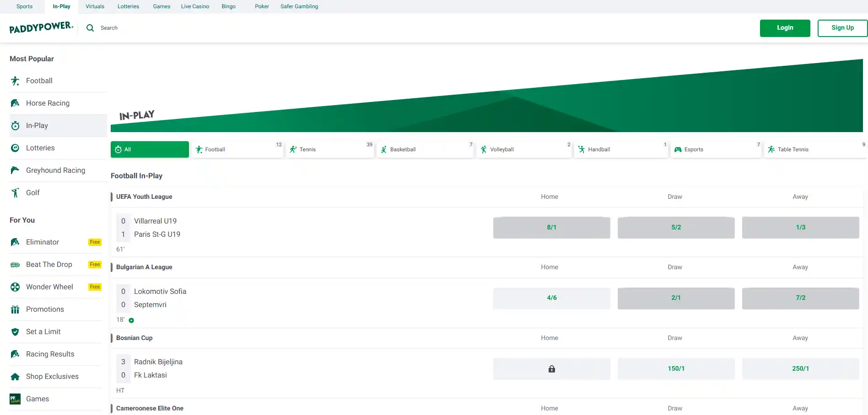
Task: Click the Paris St-G U19 team name
Action: [x=157, y=234]
